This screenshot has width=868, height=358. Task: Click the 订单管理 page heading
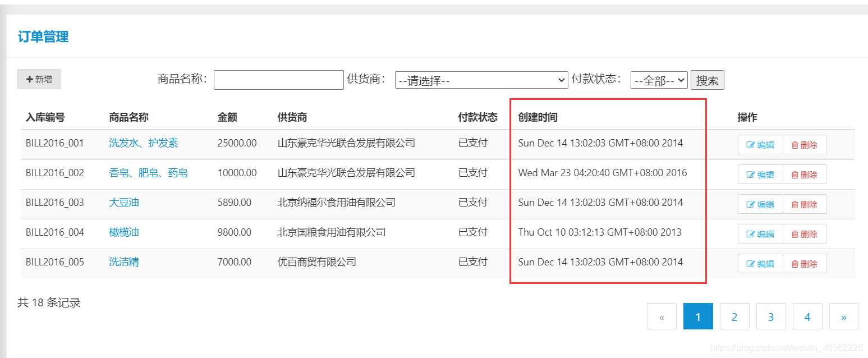(x=43, y=37)
